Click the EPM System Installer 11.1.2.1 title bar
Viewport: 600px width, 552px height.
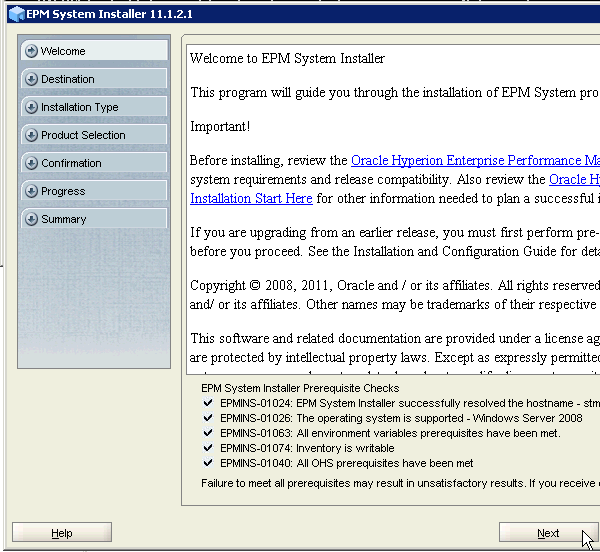click(x=303, y=15)
